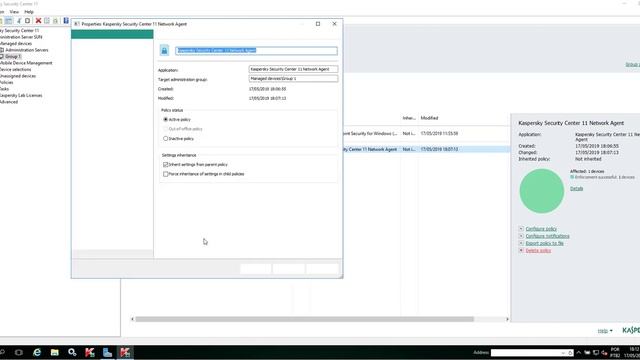Viewport: 640px width, 360px height.
Task: Click the Delete policy link
Action: tap(538, 250)
